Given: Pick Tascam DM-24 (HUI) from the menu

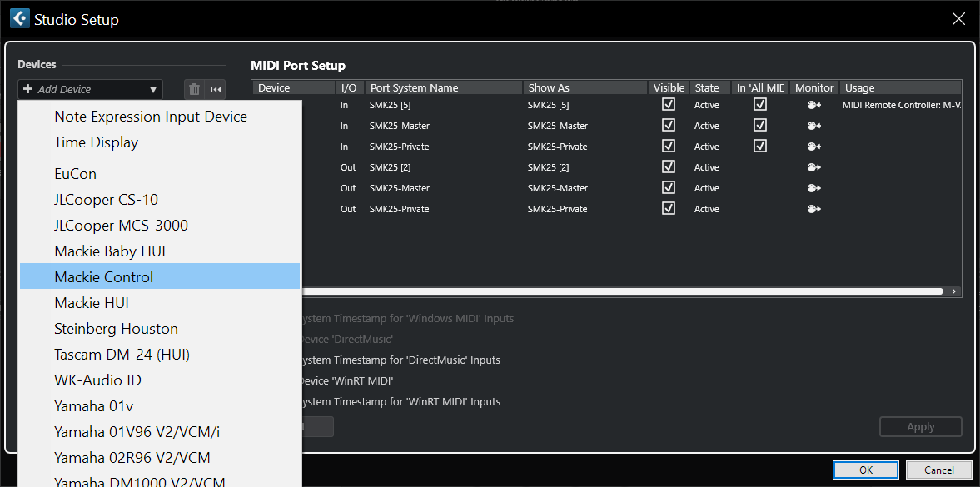Looking at the screenshot, I should [x=160, y=355].
